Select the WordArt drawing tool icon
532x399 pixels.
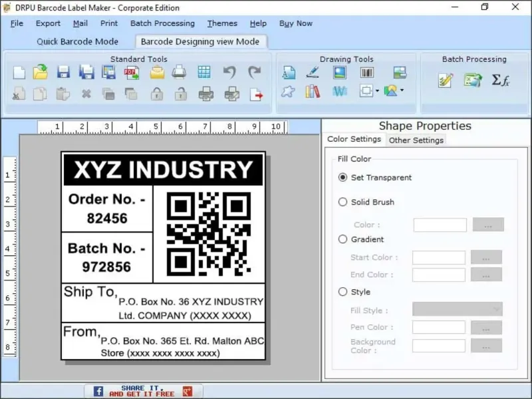point(340,91)
